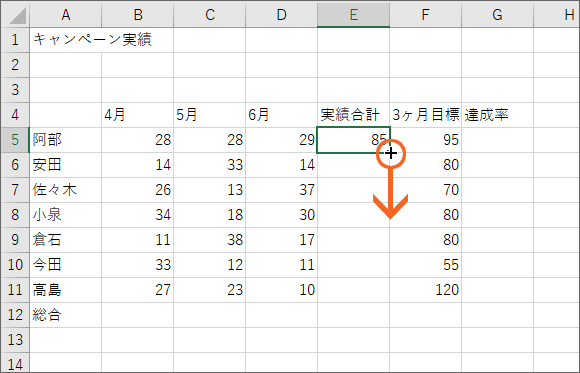
Task: Click empty 実績合計 cell for 安田
Action: [353, 165]
